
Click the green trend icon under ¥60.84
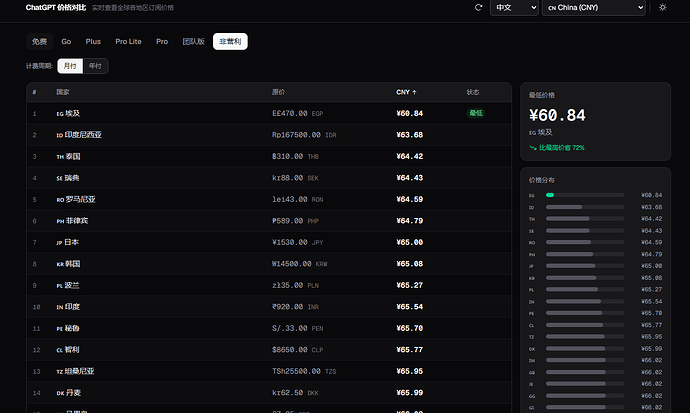pyautogui.click(x=532, y=148)
